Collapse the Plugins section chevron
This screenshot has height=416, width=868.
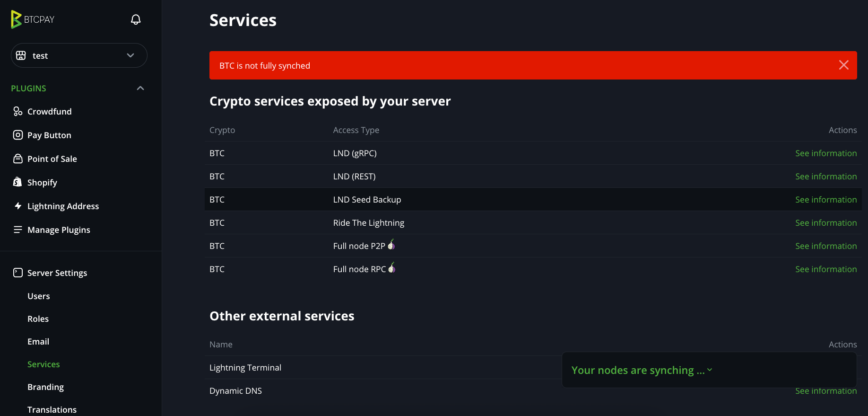(x=140, y=88)
